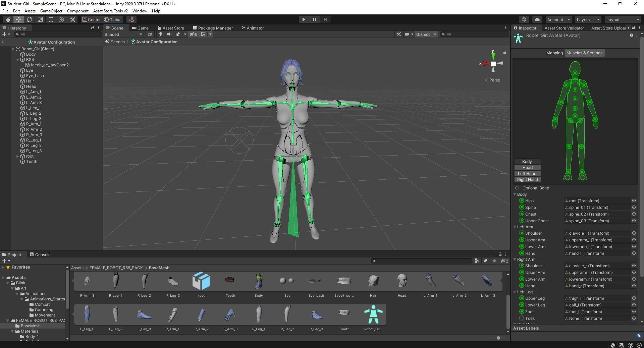Open the Shaded draw mode dropdown
The image size is (644, 348).
[123, 34]
